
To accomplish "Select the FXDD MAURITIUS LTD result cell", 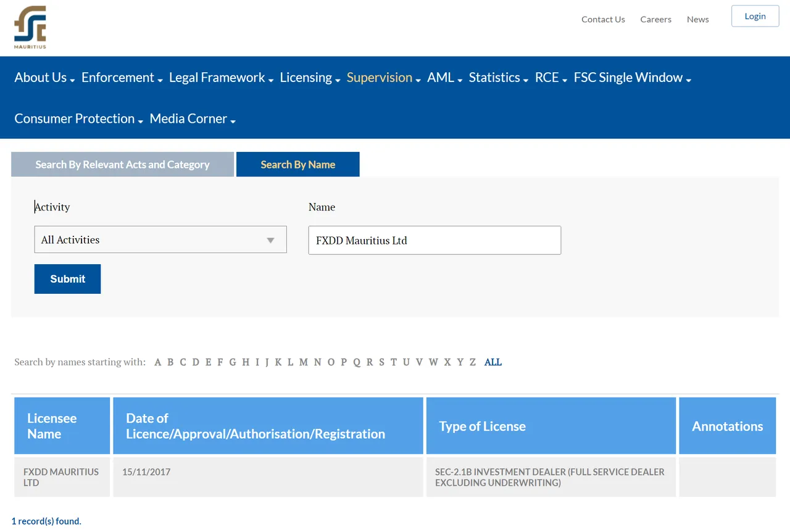I will 62,477.
